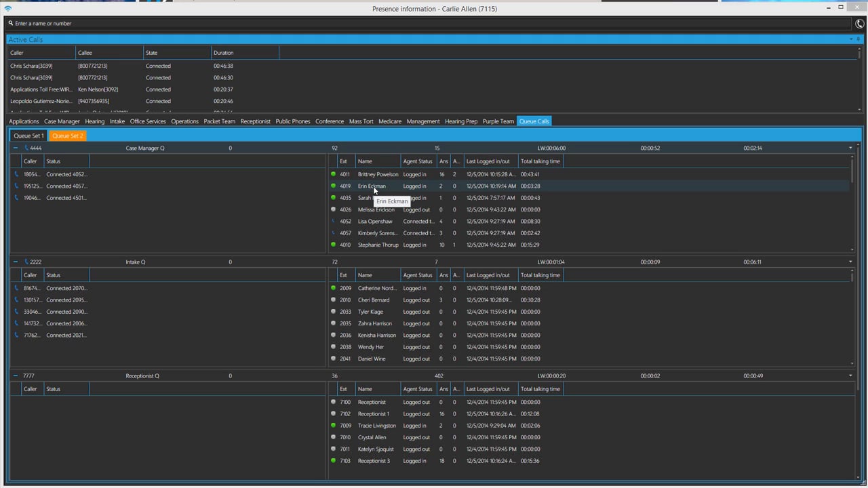The height and width of the screenshot is (488, 868).
Task: Click the Active Calls vertical scrollbar
Action: (x=860, y=79)
